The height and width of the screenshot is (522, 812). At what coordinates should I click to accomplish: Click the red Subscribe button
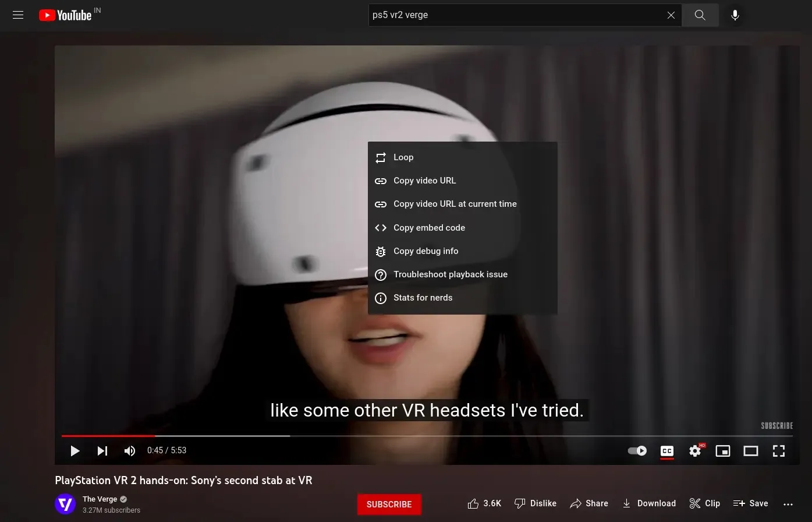point(389,505)
